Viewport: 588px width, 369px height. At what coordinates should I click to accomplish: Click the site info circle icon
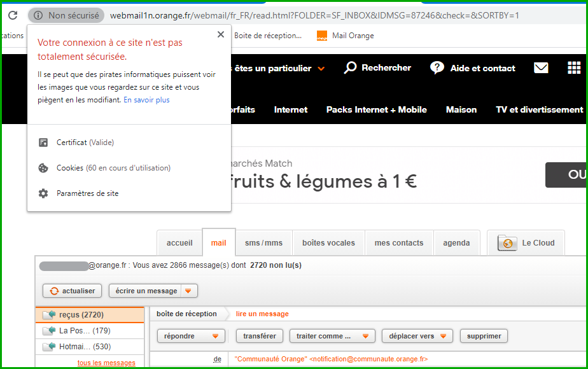38,15
